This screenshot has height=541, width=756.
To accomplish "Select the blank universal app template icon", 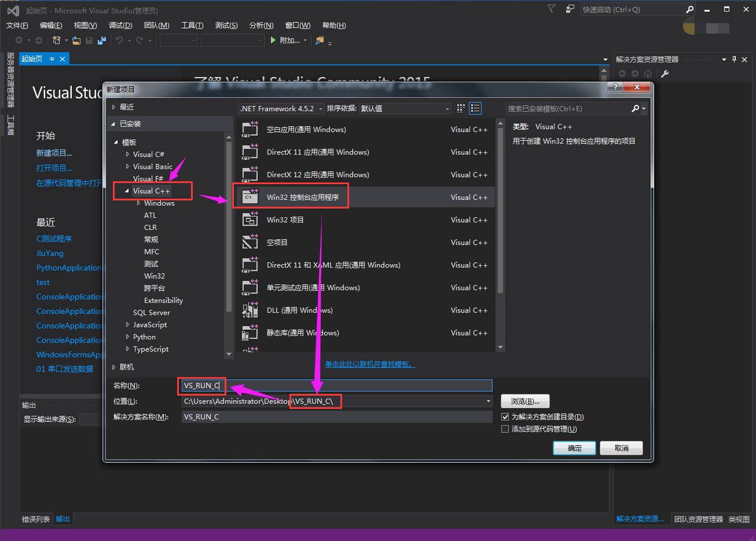I will (249, 129).
